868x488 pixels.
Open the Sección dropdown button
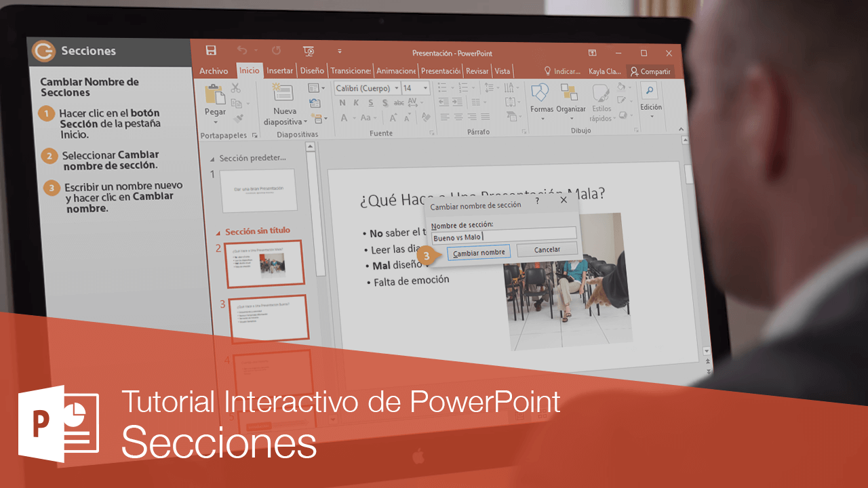(x=319, y=119)
